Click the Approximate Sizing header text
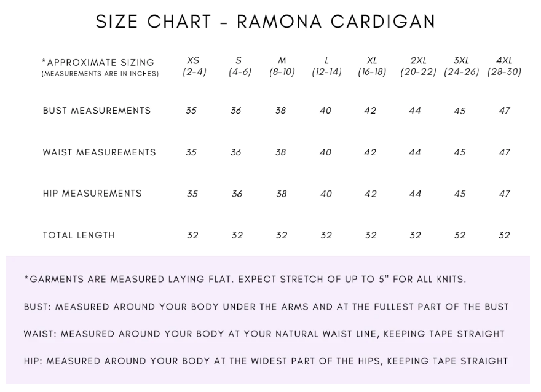Screen dimensions: 541x392 point(98,63)
